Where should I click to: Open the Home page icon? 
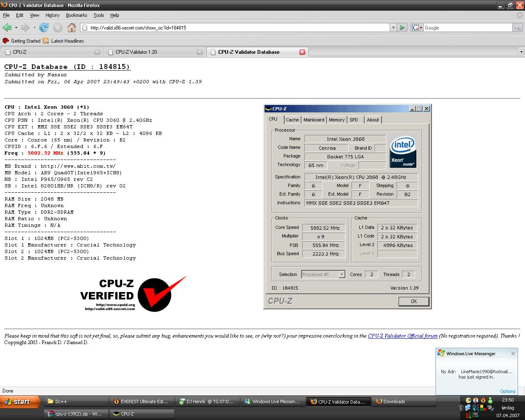coord(72,27)
